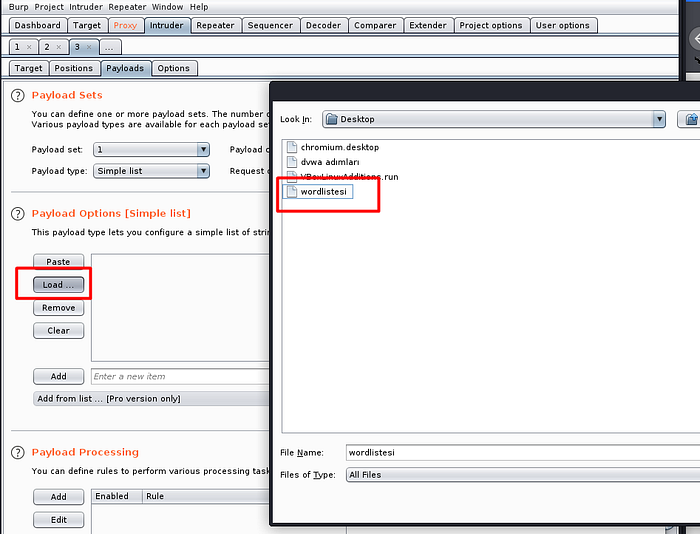Open the Window menu

[x=167, y=7]
